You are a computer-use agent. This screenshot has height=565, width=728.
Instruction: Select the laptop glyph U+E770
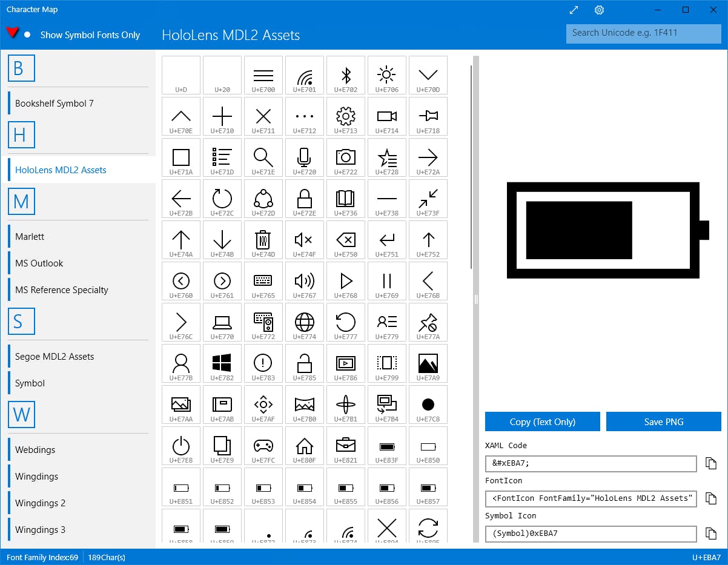(x=222, y=322)
